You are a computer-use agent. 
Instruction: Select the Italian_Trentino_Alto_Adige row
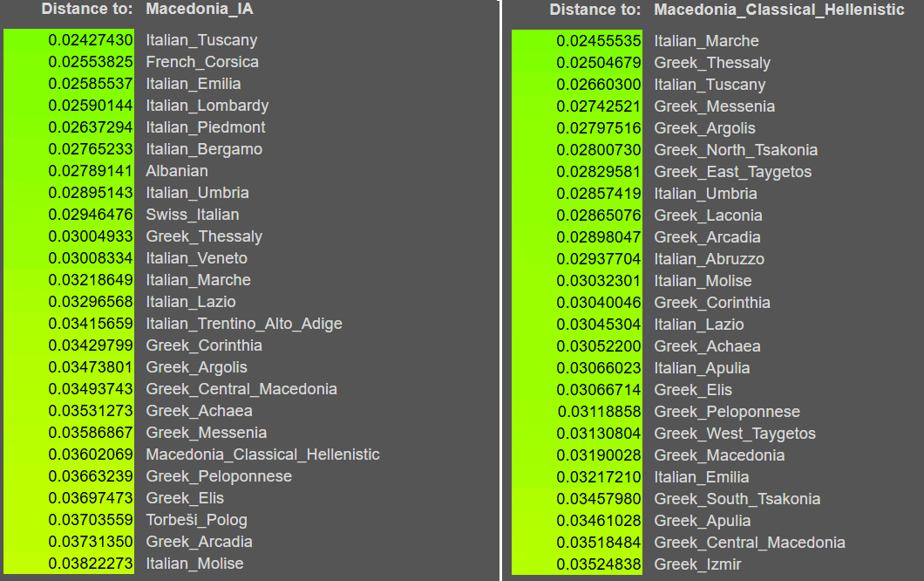pos(244,324)
